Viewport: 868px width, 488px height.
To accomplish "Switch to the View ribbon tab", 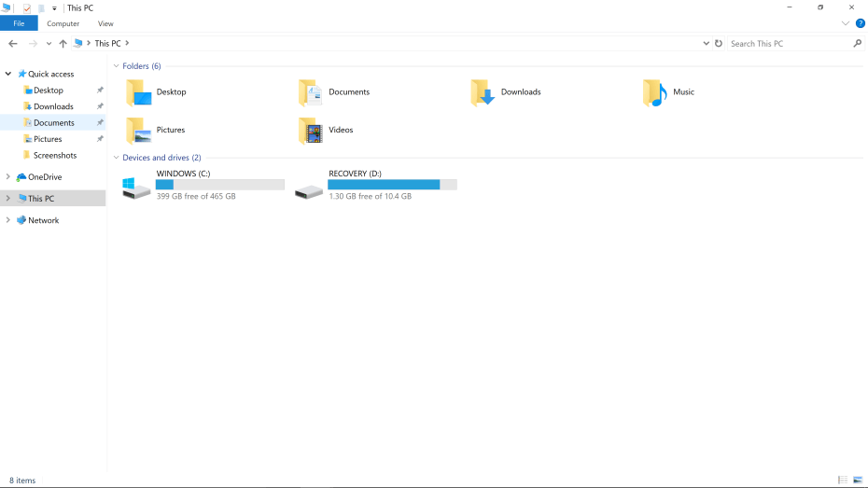I will click(105, 23).
